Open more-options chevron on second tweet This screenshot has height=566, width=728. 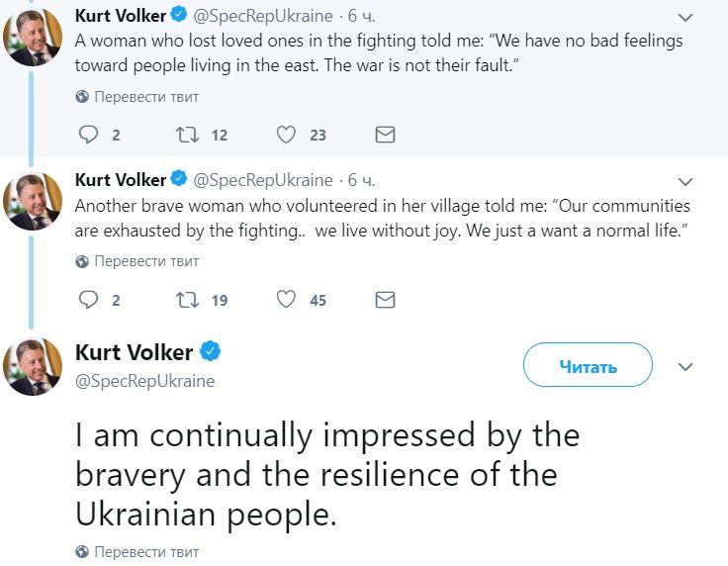(x=686, y=181)
